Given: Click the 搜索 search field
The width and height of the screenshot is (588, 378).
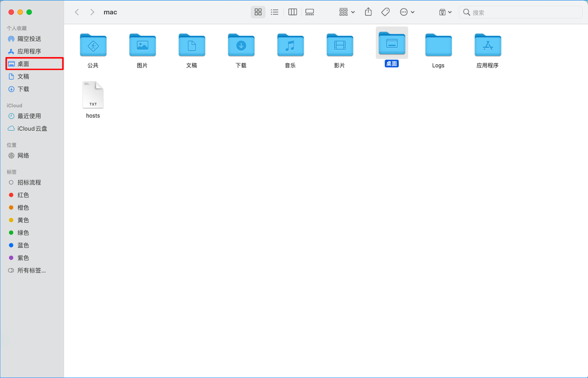Looking at the screenshot, I should (521, 12).
